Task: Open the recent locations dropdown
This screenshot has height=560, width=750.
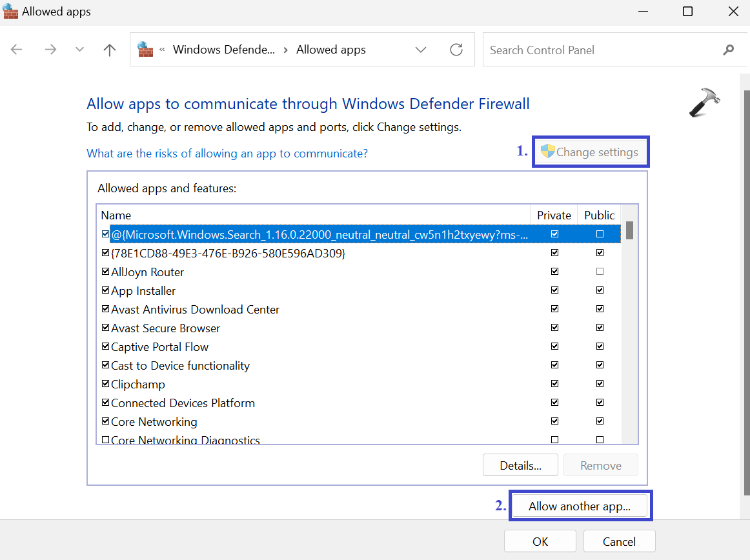Action: 80,50
